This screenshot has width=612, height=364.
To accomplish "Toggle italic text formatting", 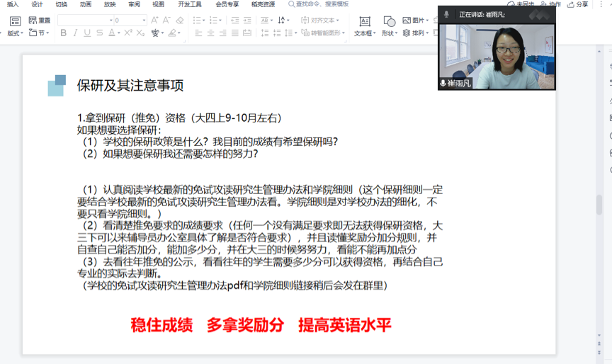I will point(76,33).
